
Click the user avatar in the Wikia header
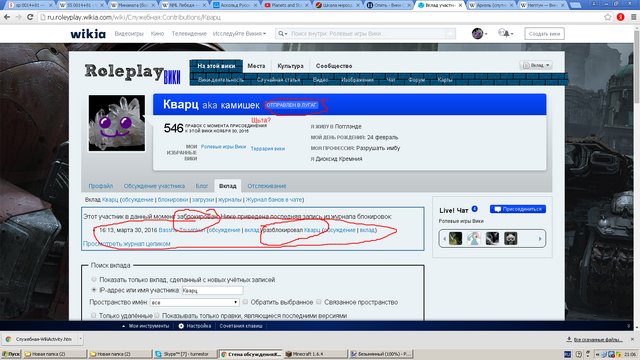[x=478, y=33]
